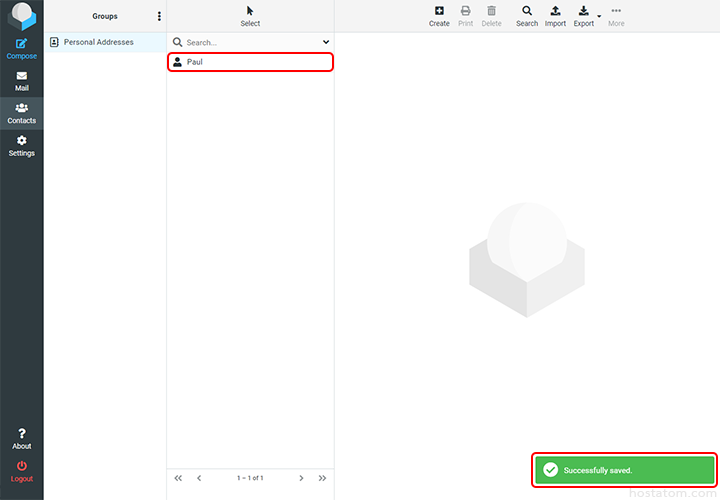The width and height of the screenshot is (720, 500).
Task: Type in the contacts Search field
Action: coord(250,42)
